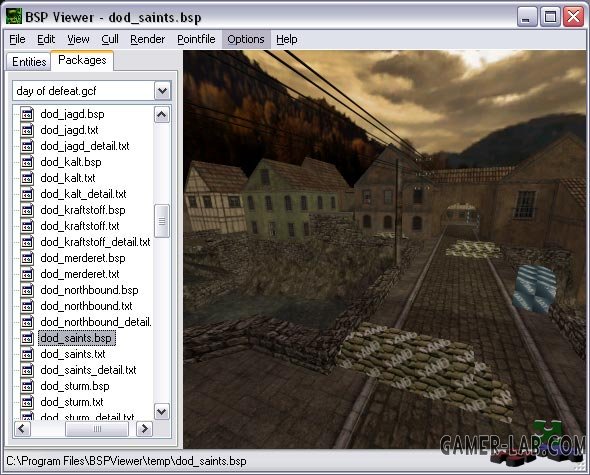Image resolution: width=590 pixels, height=475 pixels.
Task: Click the horizontal scroll left arrow
Action: point(23,429)
